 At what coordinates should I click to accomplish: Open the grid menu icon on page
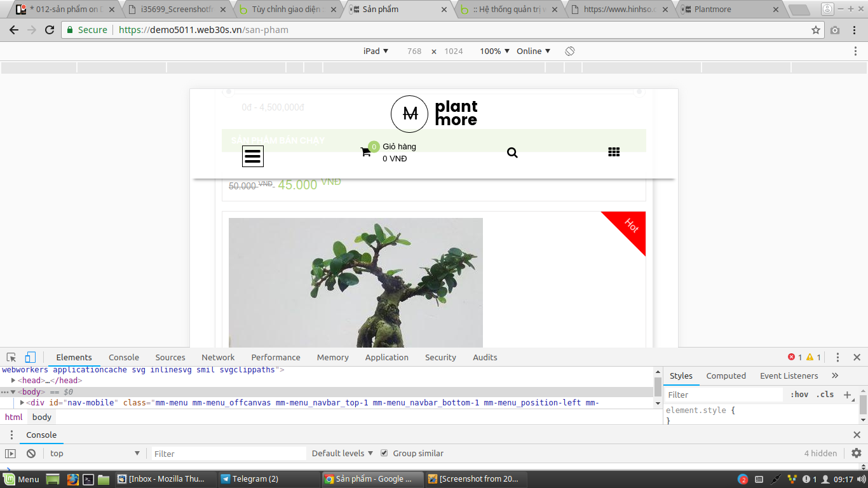pos(614,152)
